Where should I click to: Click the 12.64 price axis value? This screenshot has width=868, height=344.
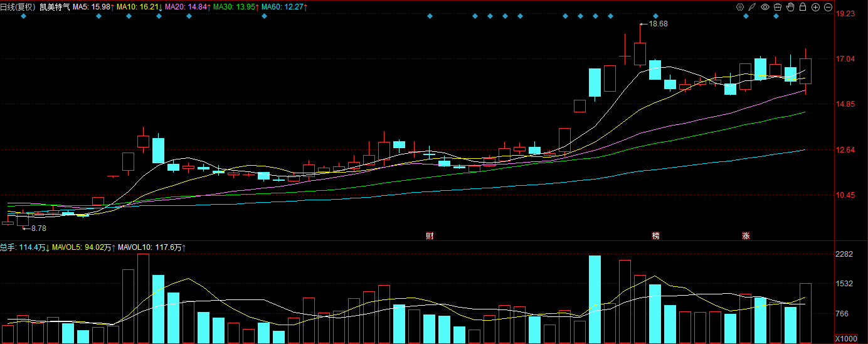(846, 149)
